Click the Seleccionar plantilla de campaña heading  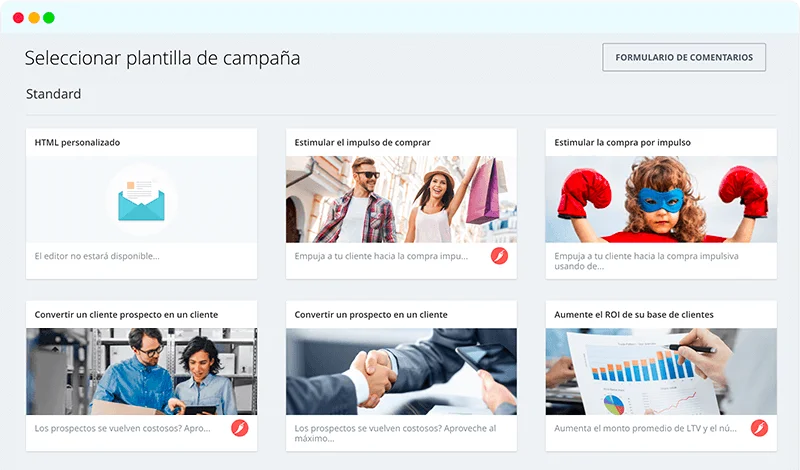[x=162, y=58]
